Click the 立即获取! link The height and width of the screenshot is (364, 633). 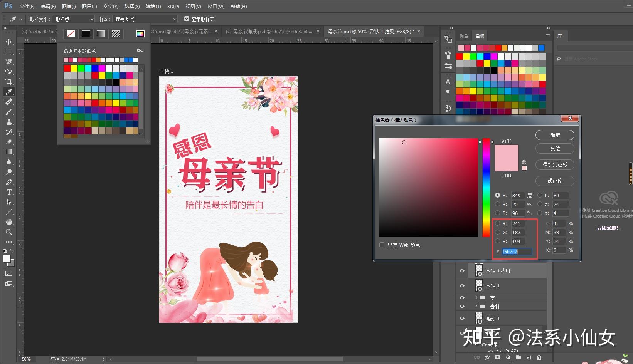point(608,228)
